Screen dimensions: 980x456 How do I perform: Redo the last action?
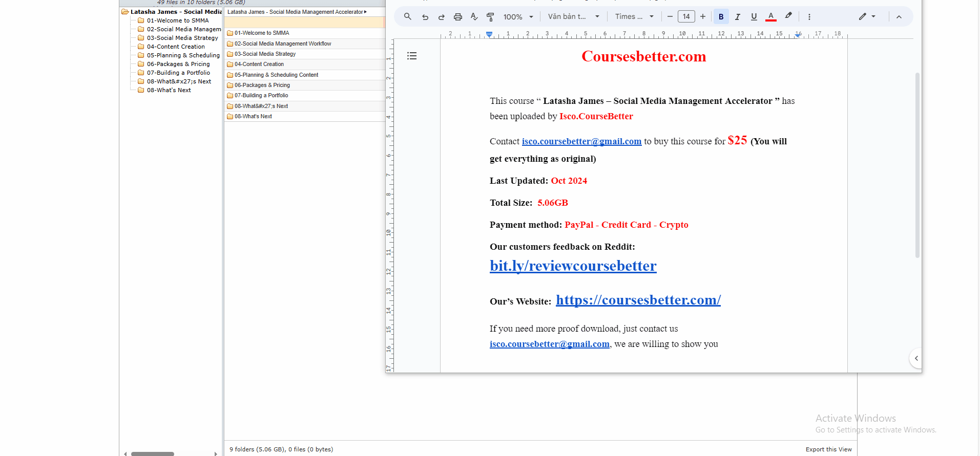coord(441,17)
